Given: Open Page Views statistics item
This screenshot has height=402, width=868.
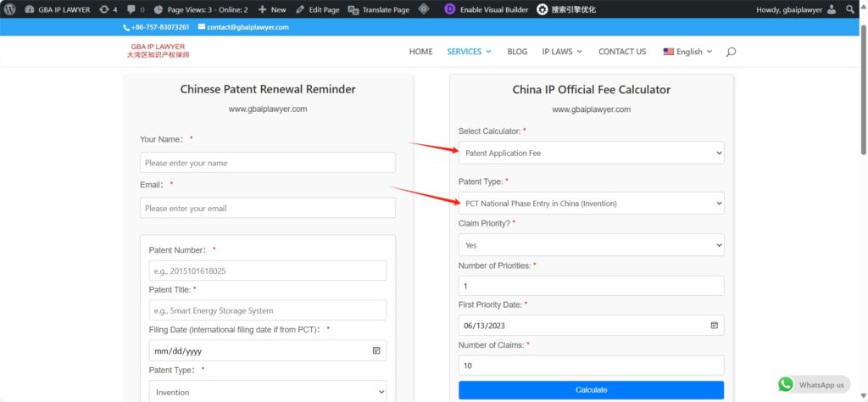Looking at the screenshot, I should coord(201,9).
